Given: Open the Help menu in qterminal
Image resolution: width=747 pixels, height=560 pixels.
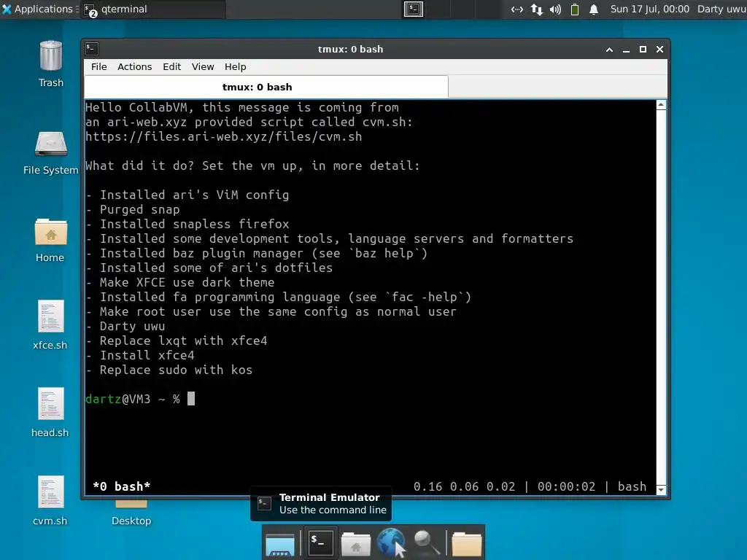Looking at the screenshot, I should (x=236, y=66).
